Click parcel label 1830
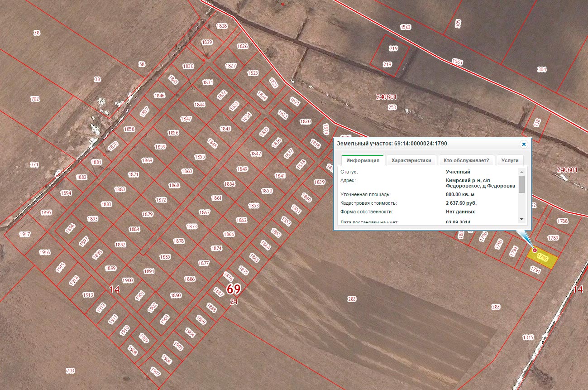Screen dimensions: 588x390 click(188, 66)
